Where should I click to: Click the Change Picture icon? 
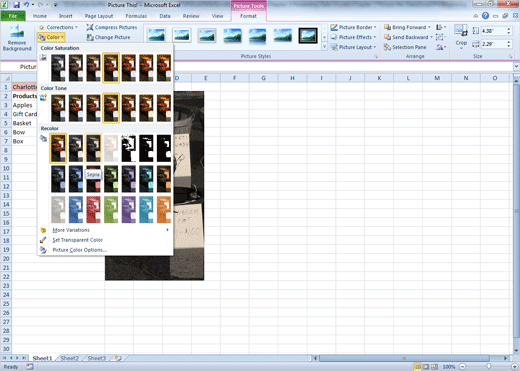click(90, 37)
